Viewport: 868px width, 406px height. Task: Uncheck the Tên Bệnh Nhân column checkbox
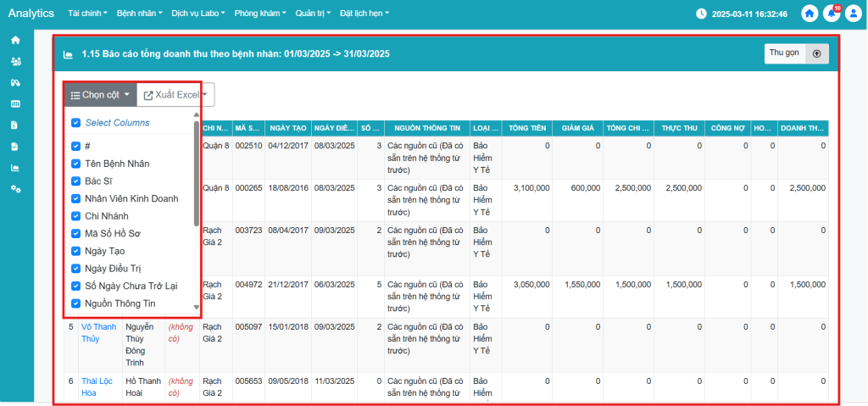(x=76, y=164)
